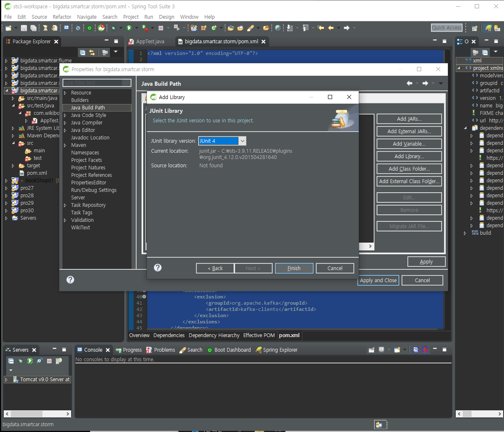Select pom.xml in Package Explorer

click(x=37, y=173)
